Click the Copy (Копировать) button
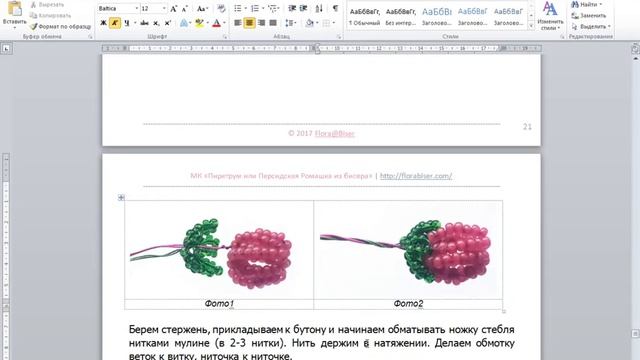The height and width of the screenshot is (360, 640). (x=50, y=16)
